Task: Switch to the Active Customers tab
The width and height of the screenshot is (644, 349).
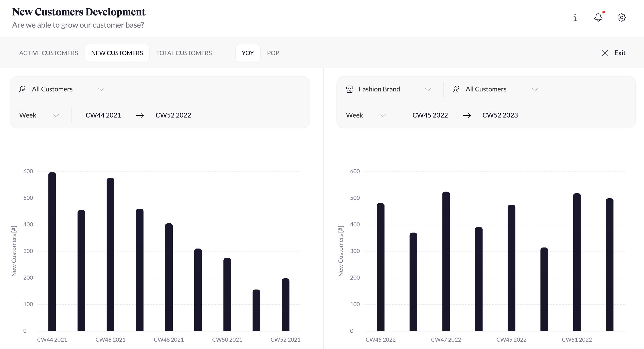Action: coord(49,53)
